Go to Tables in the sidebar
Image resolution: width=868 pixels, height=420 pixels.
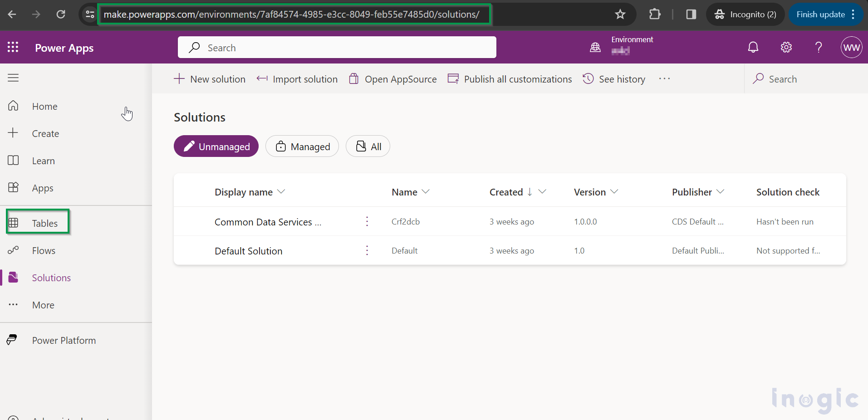[x=44, y=223]
